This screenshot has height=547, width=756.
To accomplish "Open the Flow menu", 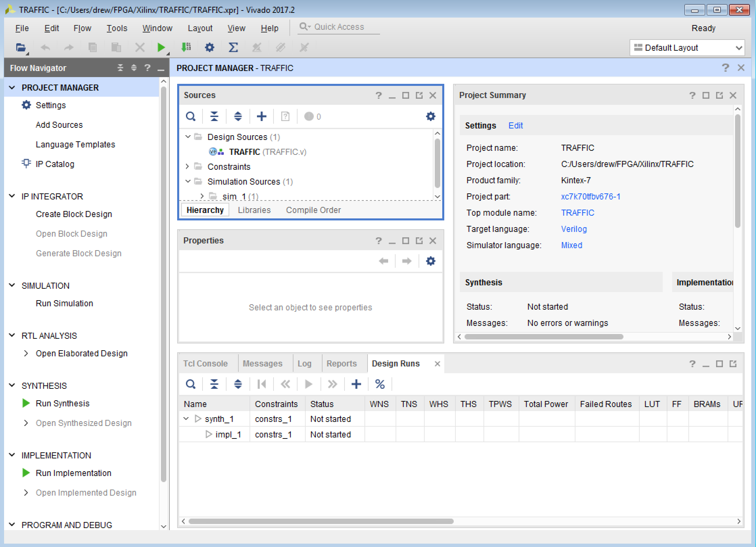I will [82, 28].
